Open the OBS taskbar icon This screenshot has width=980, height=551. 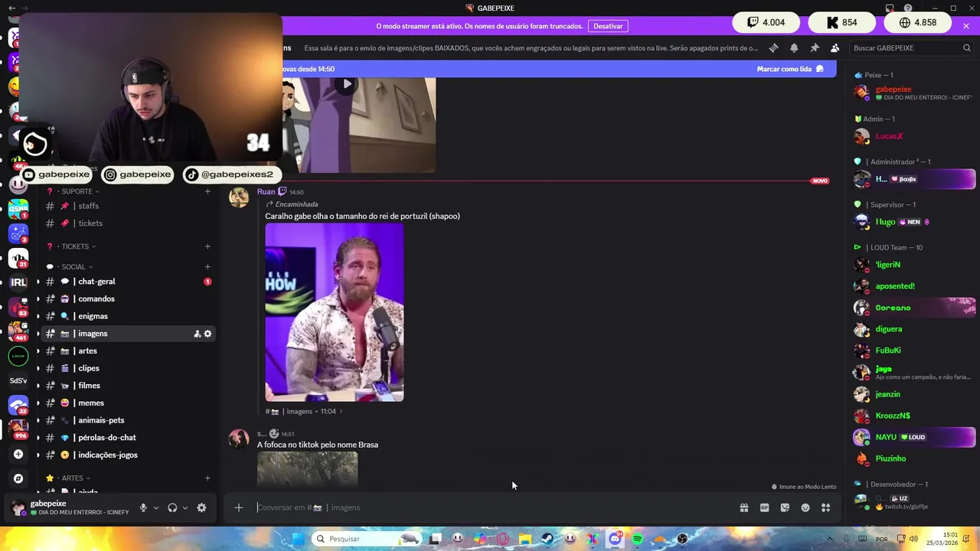[682, 539]
